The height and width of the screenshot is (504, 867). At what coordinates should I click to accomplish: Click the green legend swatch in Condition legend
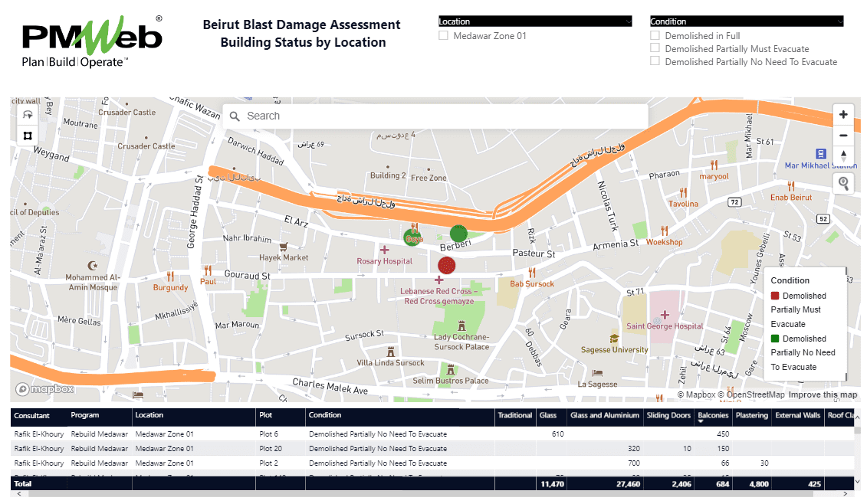pos(774,338)
